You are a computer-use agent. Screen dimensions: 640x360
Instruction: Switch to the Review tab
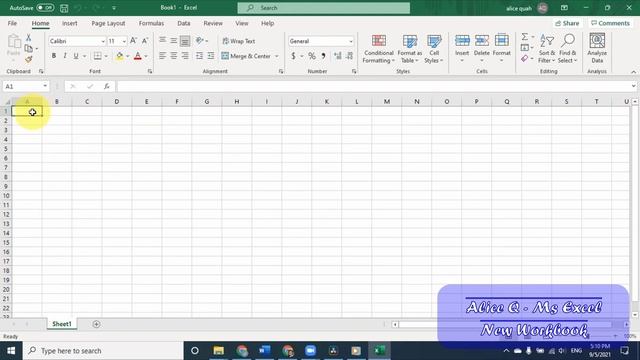pyautogui.click(x=213, y=23)
